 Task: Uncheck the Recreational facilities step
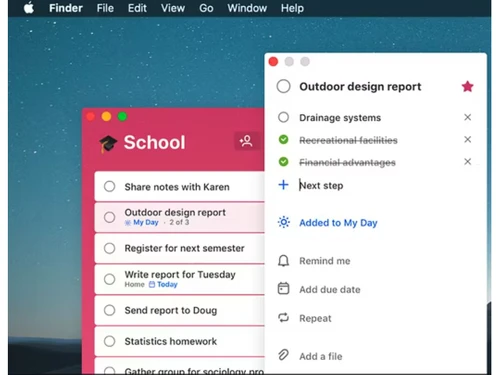tap(283, 139)
